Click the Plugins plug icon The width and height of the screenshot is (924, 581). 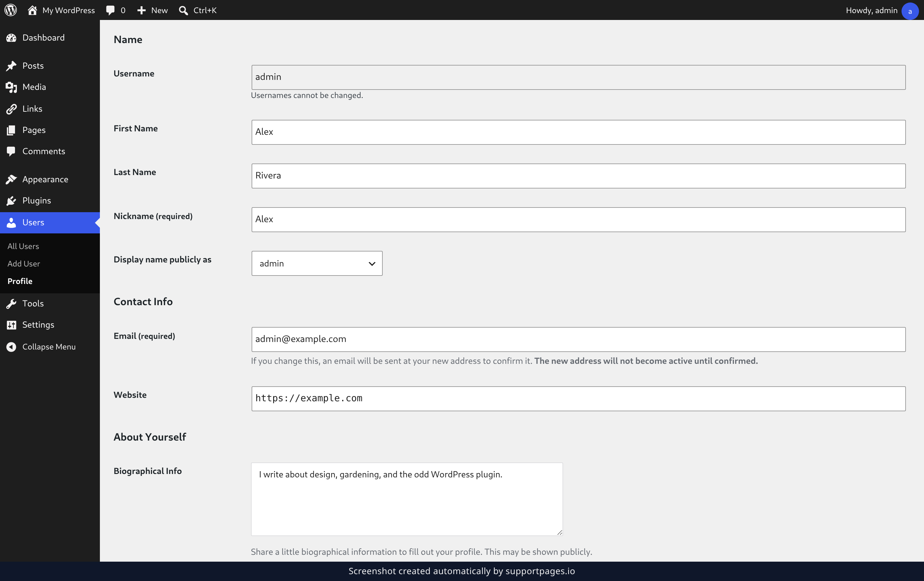pyautogui.click(x=11, y=201)
